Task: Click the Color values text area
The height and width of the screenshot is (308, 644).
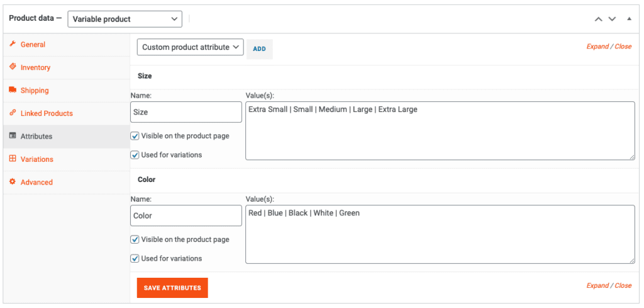Action: tap(440, 234)
